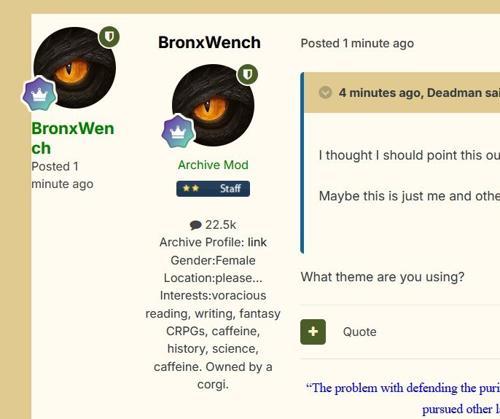The image size is (500, 419).
Task: Click the shield badge on center avatar
Action: [x=247, y=74]
